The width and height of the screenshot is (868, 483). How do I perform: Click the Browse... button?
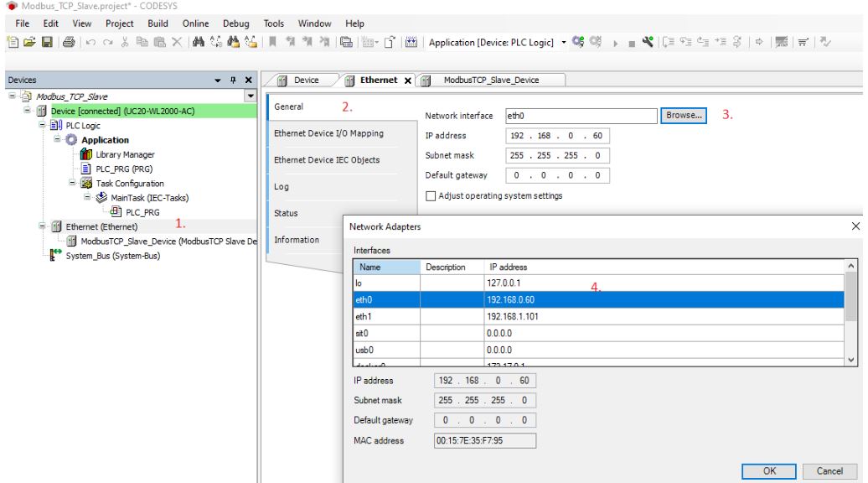point(684,115)
